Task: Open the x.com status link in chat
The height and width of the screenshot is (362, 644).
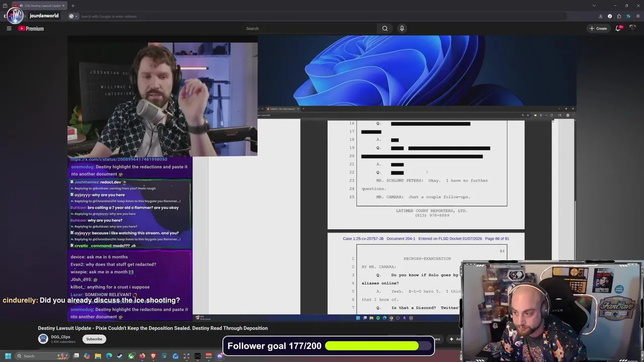Action: [x=118, y=159]
